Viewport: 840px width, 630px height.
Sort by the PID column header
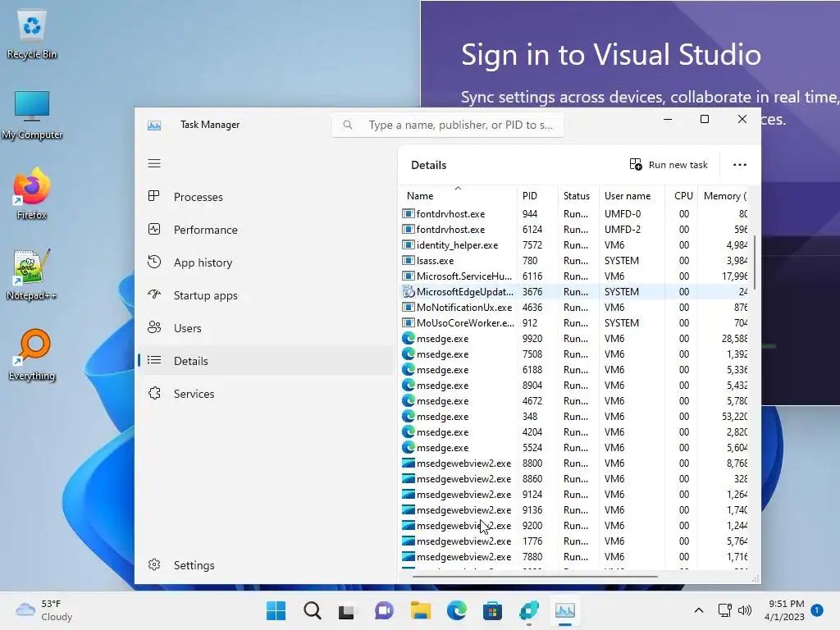point(537,195)
